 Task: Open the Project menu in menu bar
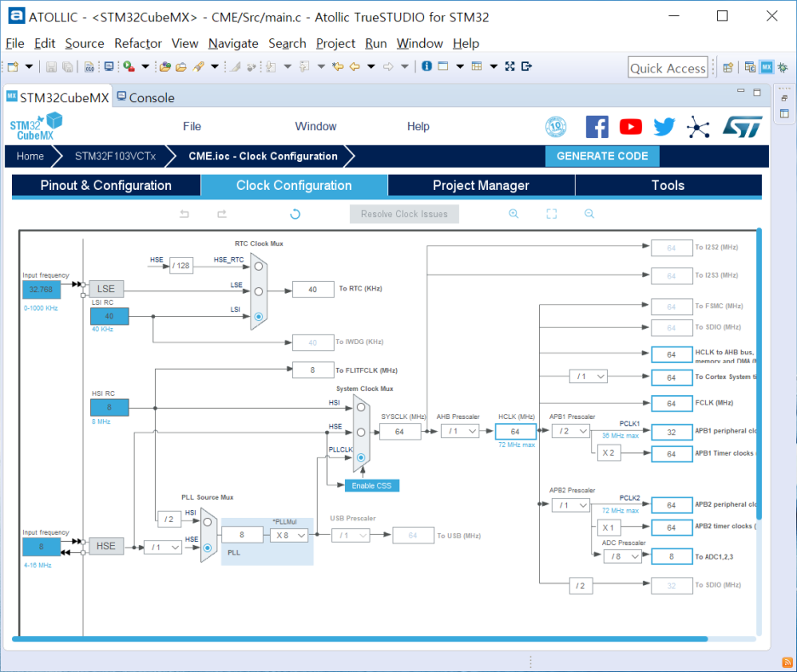pos(335,43)
